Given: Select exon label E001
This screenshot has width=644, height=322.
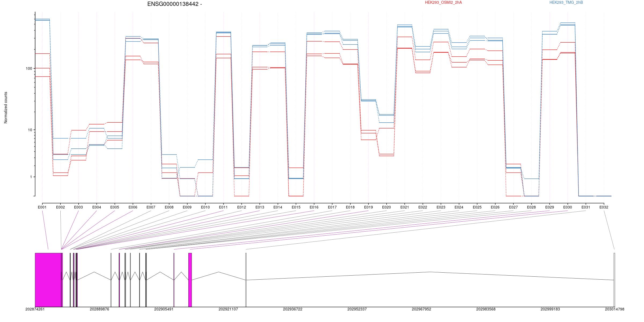Looking at the screenshot, I should [x=42, y=207].
